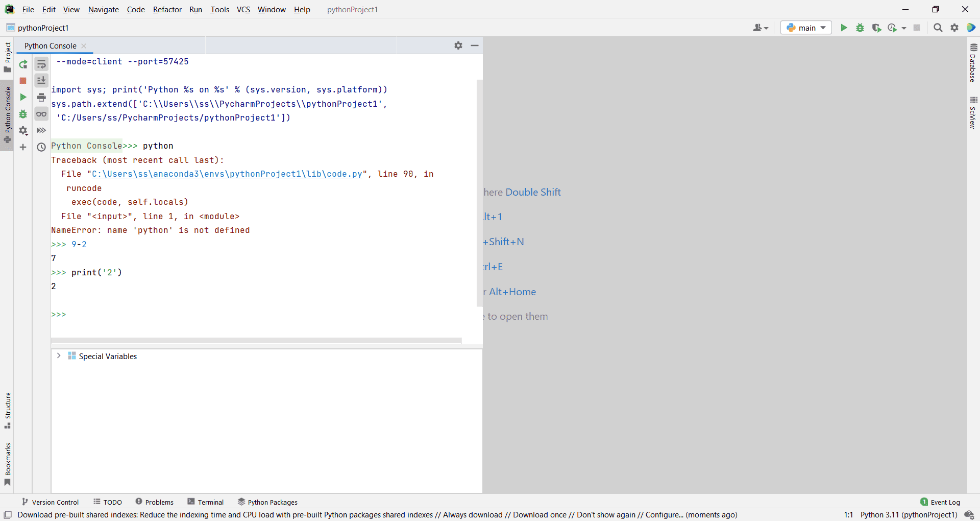Screen dimensions: 980x521
Task: Open the Navigate menu
Action: coord(104,10)
